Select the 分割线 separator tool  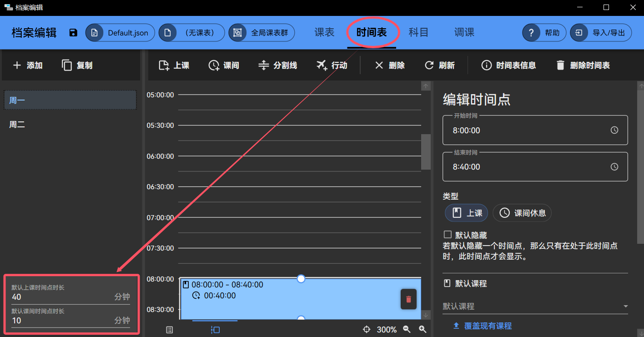pyautogui.click(x=263, y=65)
